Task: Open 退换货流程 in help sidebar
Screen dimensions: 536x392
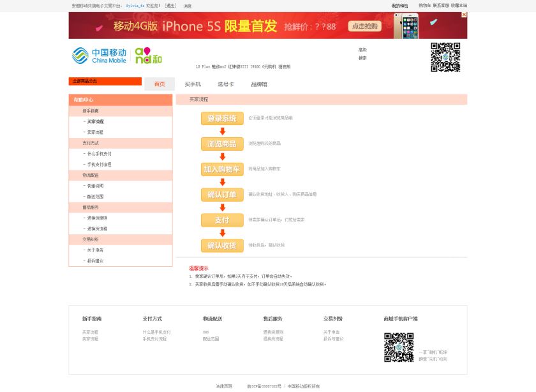Action: 97,229
